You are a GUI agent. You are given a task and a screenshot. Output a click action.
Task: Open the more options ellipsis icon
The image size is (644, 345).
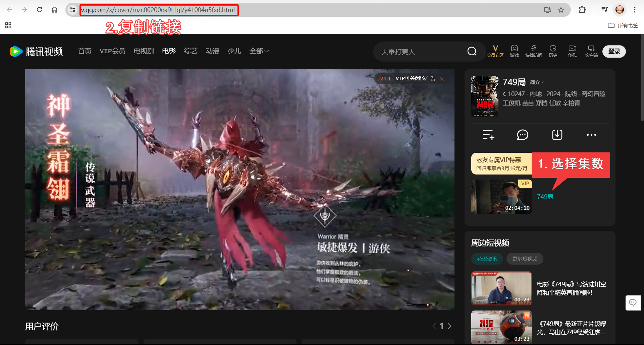coord(591,135)
